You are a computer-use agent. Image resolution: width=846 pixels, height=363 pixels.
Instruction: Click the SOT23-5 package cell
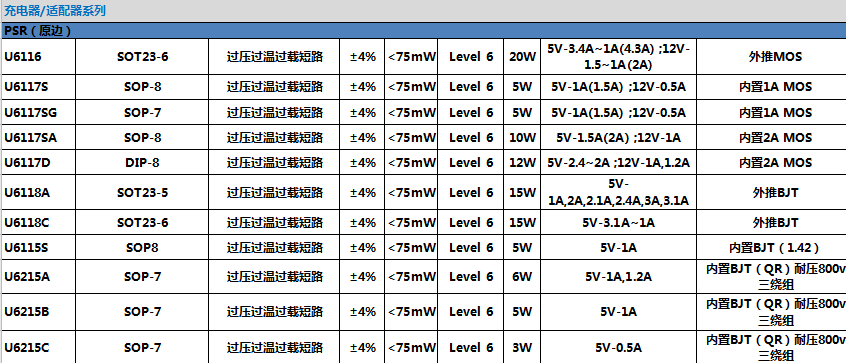(x=142, y=193)
